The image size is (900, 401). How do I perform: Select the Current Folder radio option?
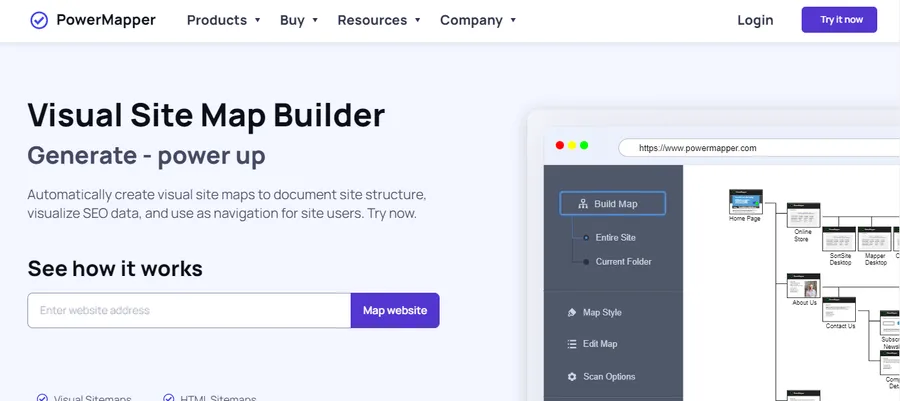pyautogui.click(x=586, y=262)
